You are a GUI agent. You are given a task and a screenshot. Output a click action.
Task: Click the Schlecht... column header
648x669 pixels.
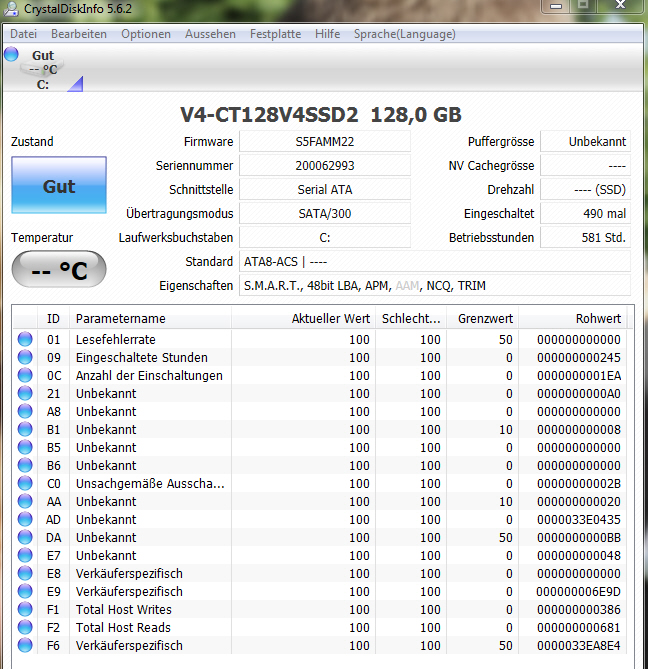[x=411, y=318]
